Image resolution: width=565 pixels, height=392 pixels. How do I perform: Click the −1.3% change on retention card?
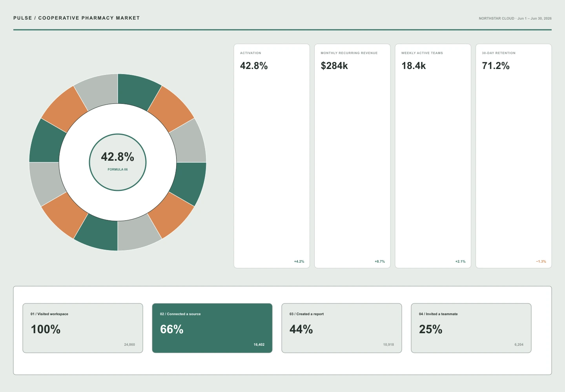click(541, 261)
